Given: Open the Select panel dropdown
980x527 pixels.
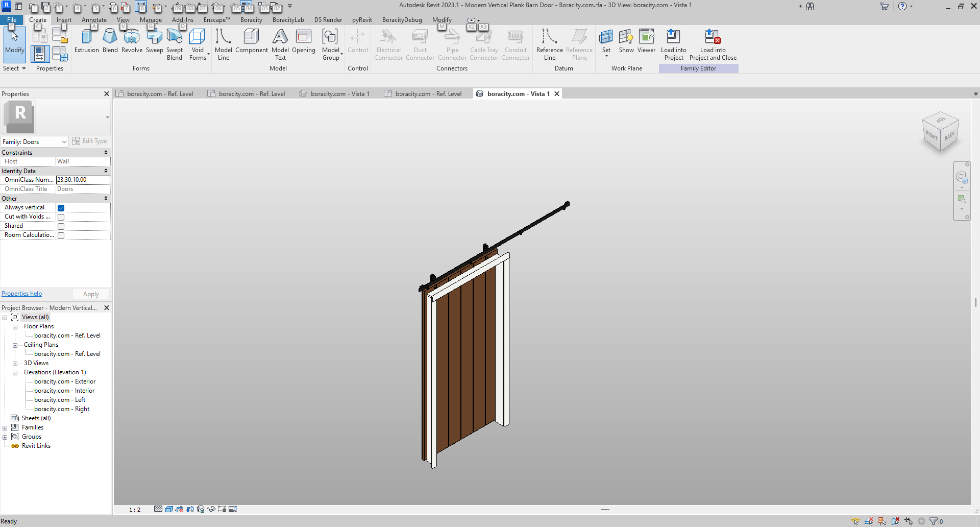Looking at the screenshot, I should point(14,68).
